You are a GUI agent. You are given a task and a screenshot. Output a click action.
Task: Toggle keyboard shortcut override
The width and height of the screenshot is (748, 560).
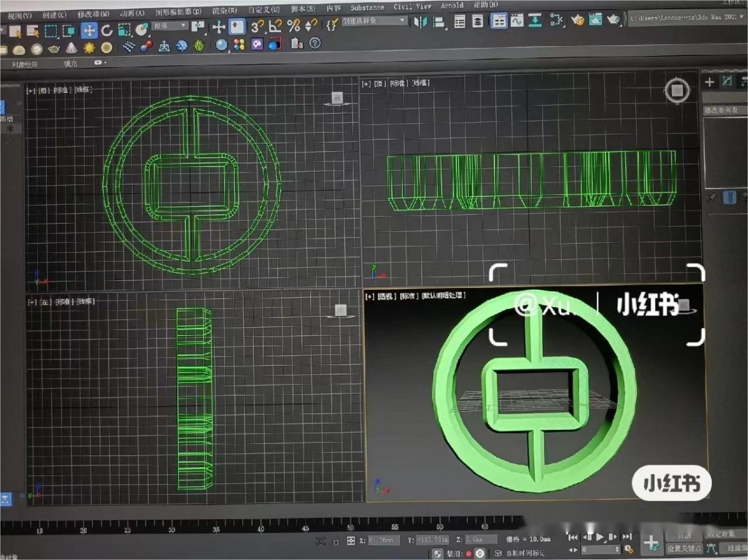(x=237, y=26)
